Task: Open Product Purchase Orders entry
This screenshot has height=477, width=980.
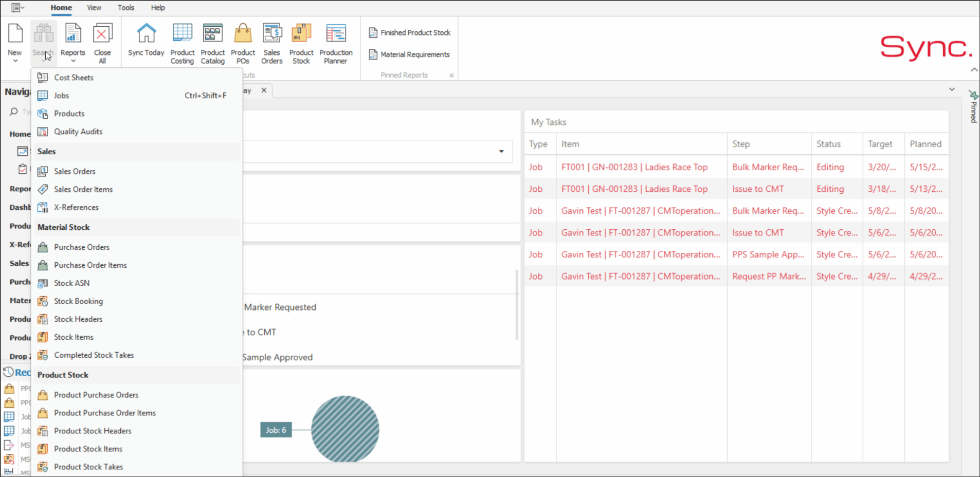Action: tap(137, 395)
